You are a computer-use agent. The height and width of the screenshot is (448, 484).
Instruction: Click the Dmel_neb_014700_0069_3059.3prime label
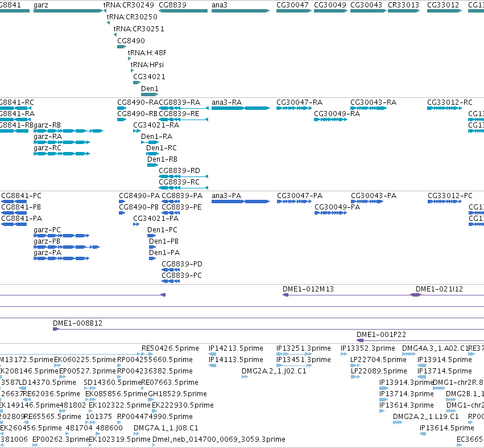219,439
